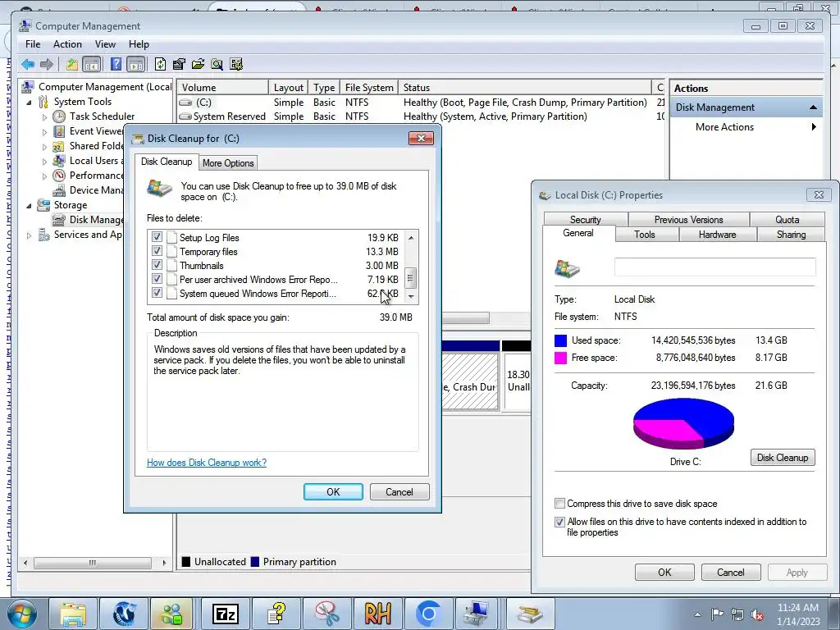The image size is (840, 630).
Task: Click the drive label input field
Action: click(715, 267)
